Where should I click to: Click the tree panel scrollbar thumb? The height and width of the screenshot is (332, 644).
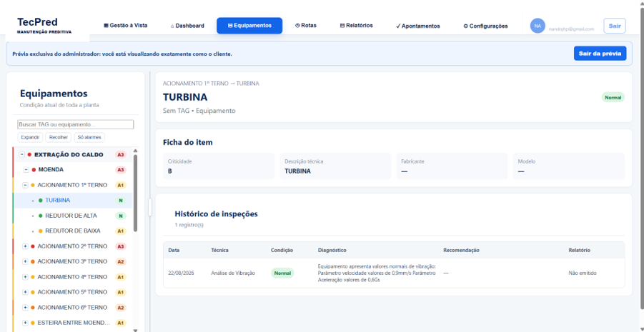click(x=136, y=193)
